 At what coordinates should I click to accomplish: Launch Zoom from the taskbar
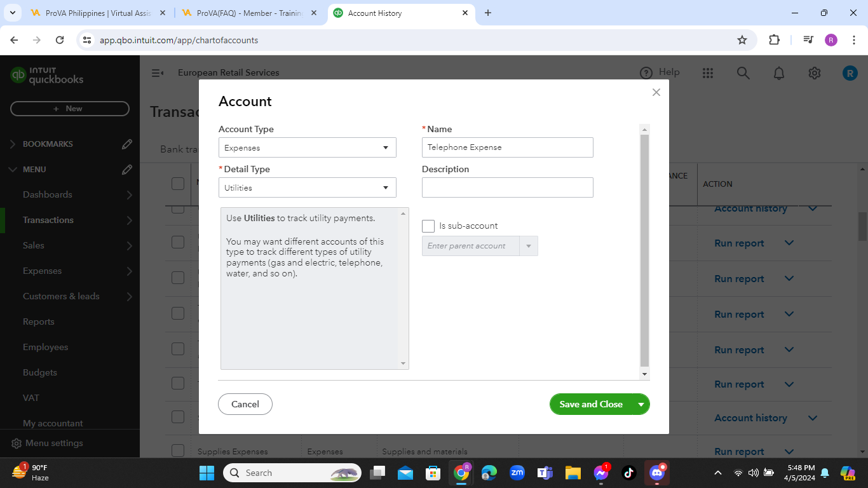(x=517, y=473)
